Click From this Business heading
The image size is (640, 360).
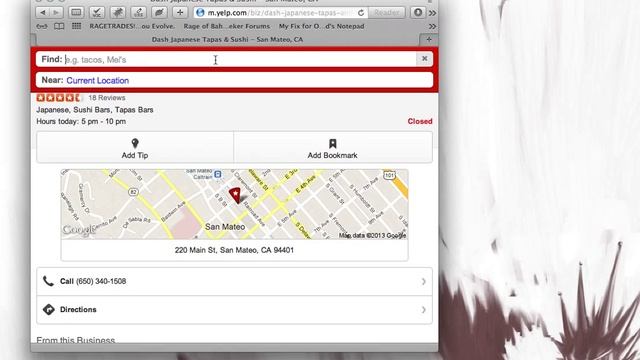(x=76, y=340)
